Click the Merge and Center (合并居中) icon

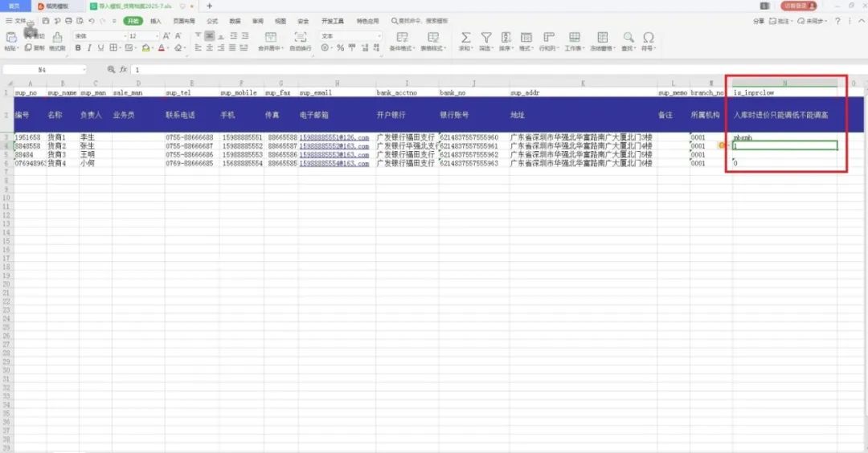(271, 38)
